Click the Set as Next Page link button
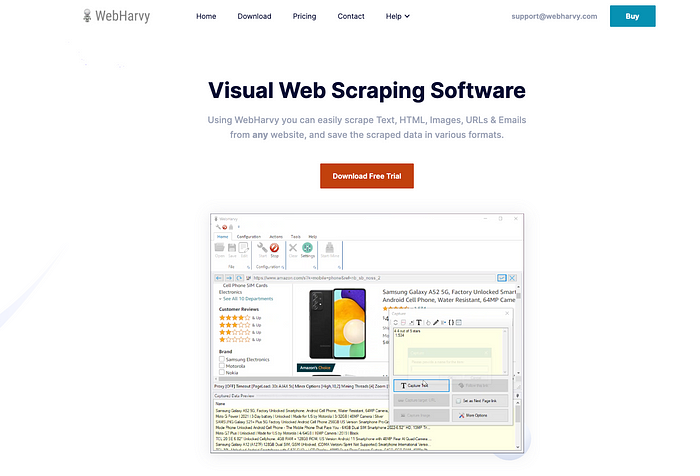This screenshot has width=700, height=476. point(480,401)
